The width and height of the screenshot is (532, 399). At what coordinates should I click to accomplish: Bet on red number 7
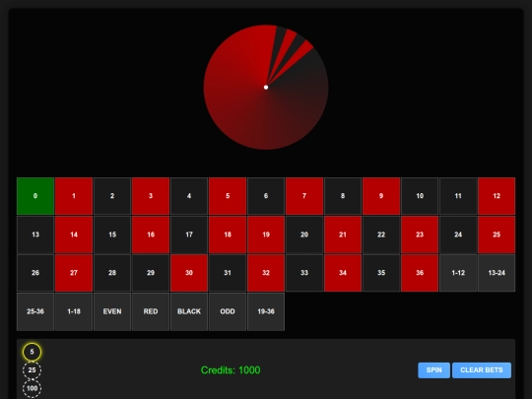point(304,196)
